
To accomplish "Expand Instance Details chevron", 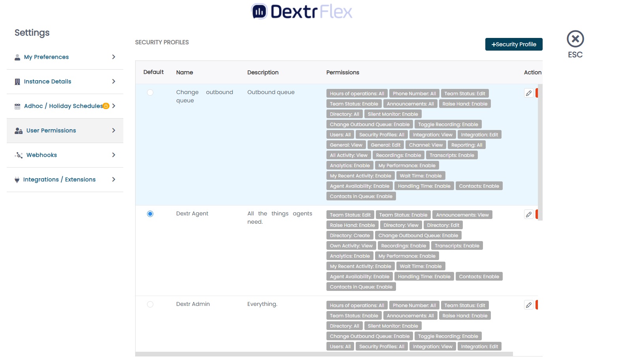I will click(x=114, y=81).
